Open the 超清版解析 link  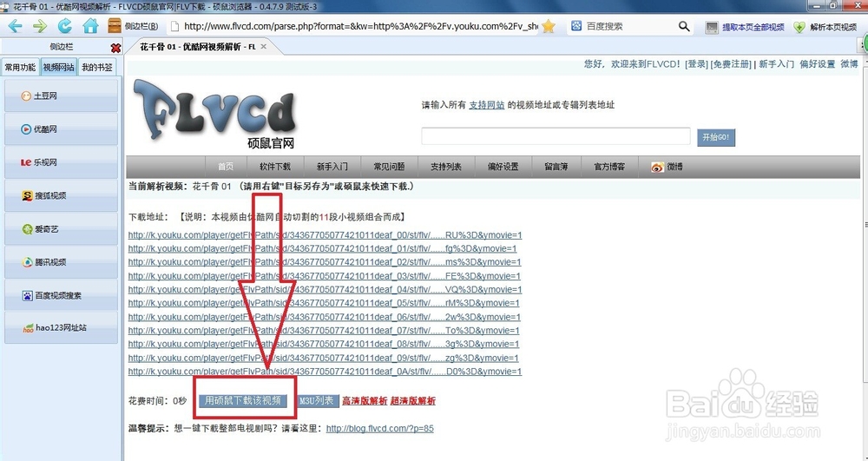pyautogui.click(x=413, y=401)
